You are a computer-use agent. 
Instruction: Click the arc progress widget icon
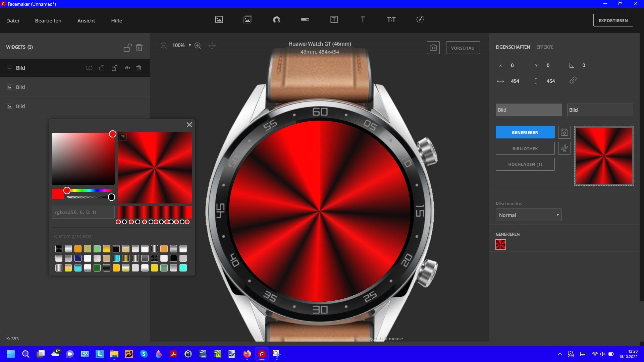pyautogui.click(x=276, y=20)
